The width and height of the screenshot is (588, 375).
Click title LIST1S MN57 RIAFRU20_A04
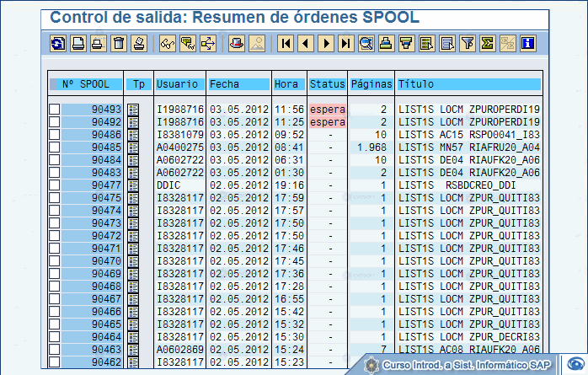[x=468, y=147]
